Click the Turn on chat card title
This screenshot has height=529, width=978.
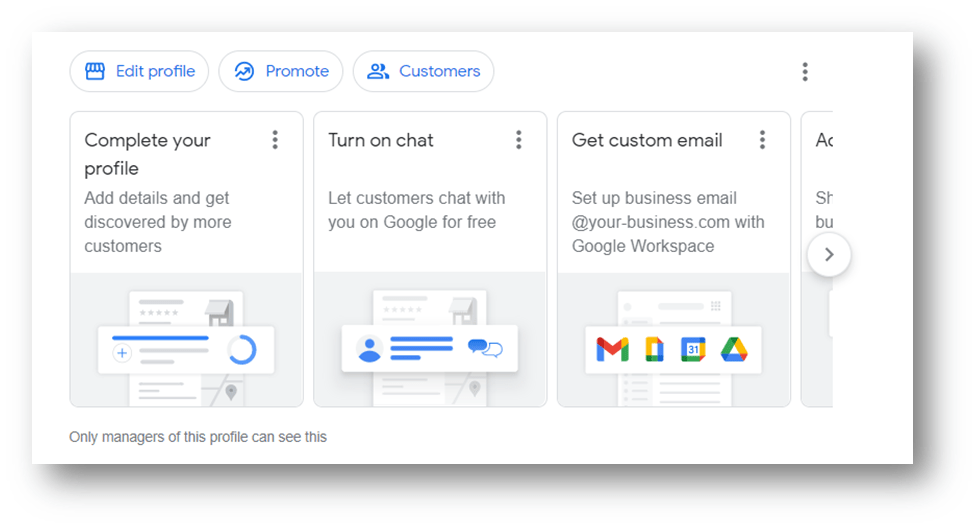click(x=380, y=140)
